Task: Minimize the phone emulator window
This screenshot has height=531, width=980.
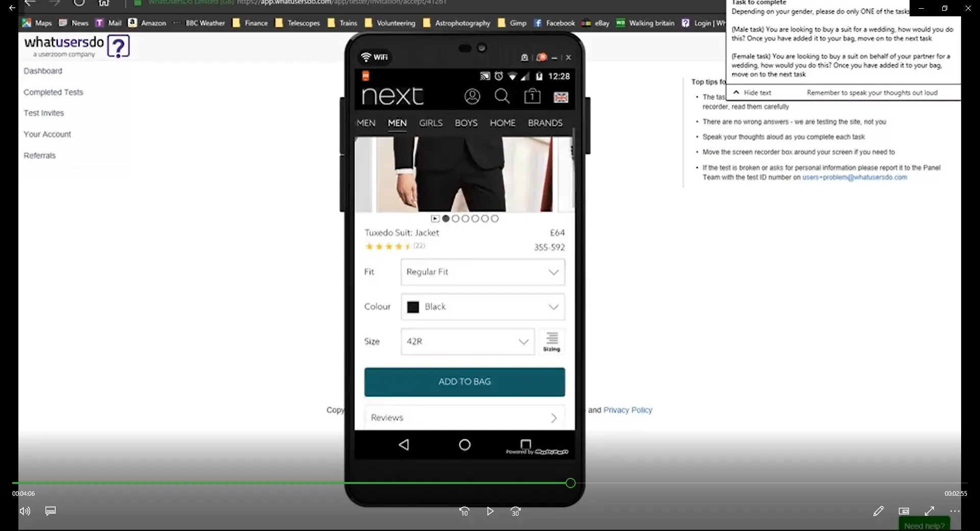Action: (554, 58)
